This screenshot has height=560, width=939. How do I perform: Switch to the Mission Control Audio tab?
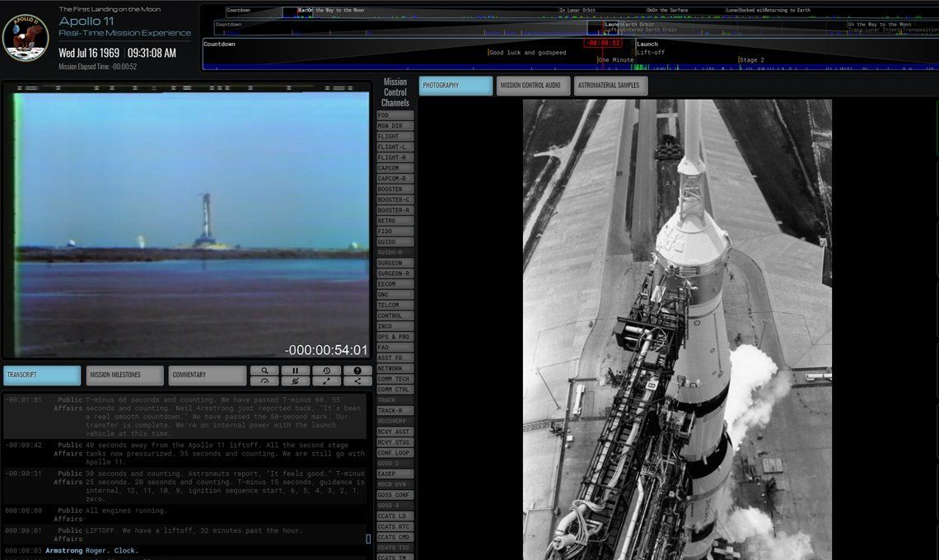pyautogui.click(x=533, y=86)
